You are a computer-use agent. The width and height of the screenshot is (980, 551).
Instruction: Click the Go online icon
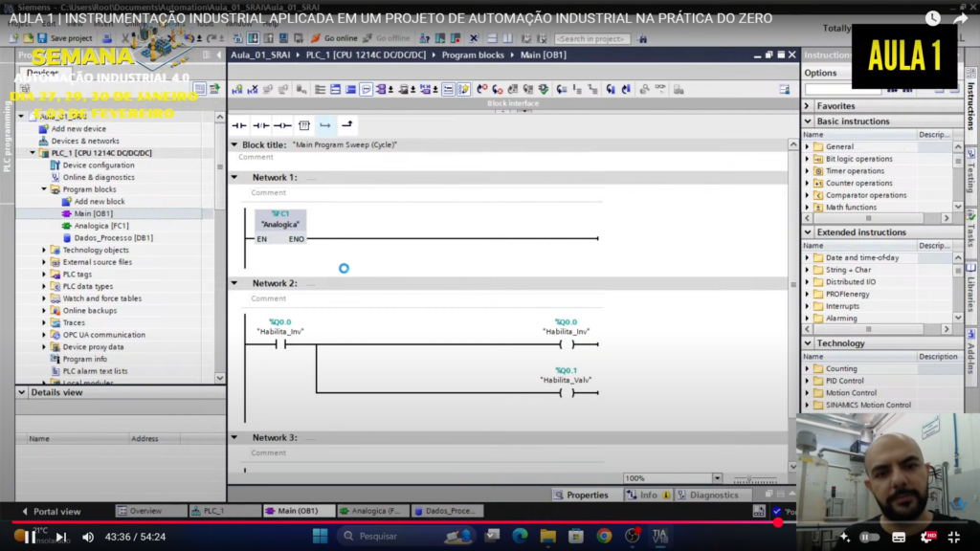point(316,38)
